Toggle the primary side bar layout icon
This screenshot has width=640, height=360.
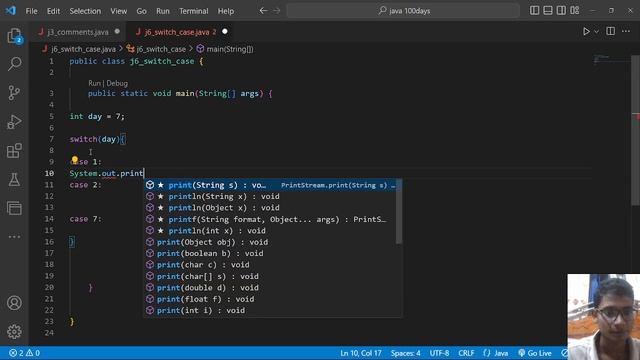(x=534, y=11)
